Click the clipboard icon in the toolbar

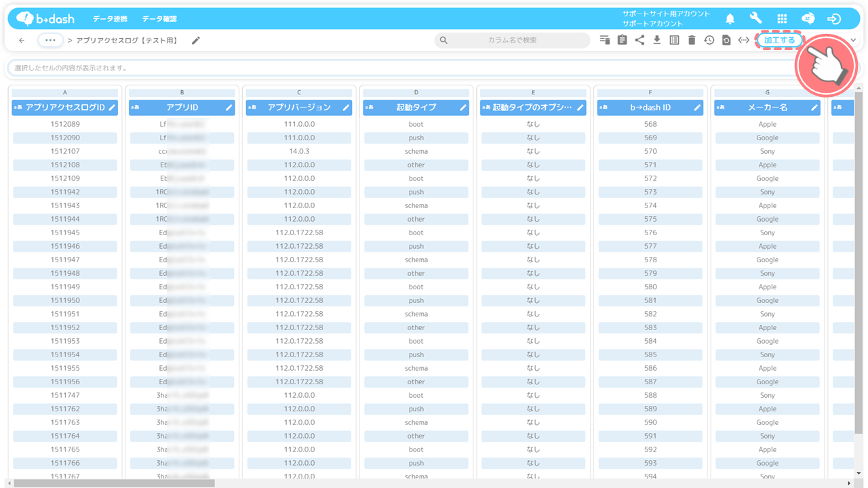click(x=623, y=41)
